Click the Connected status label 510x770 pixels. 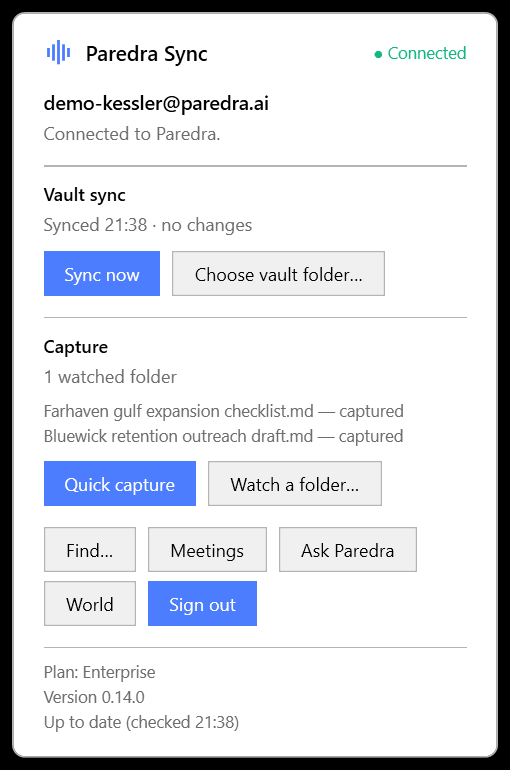point(427,53)
